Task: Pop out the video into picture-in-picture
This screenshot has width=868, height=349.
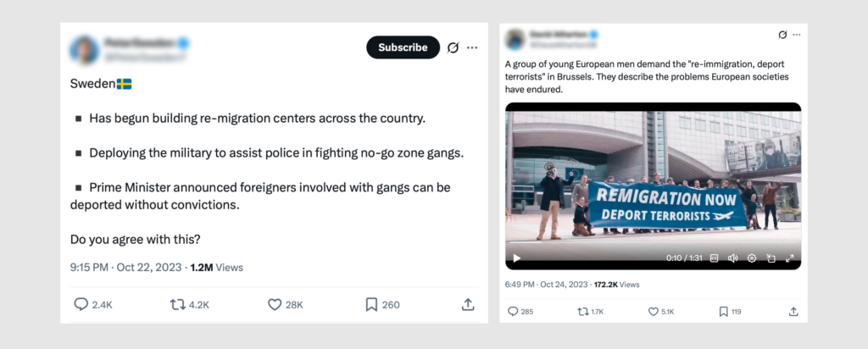Action: point(771,258)
